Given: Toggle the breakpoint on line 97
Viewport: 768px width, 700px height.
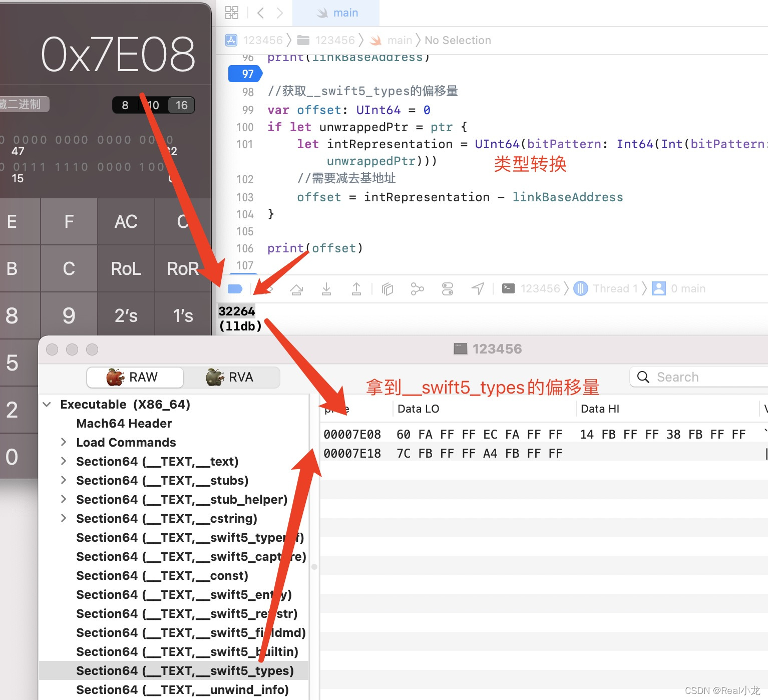Looking at the screenshot, I should 245,74.
